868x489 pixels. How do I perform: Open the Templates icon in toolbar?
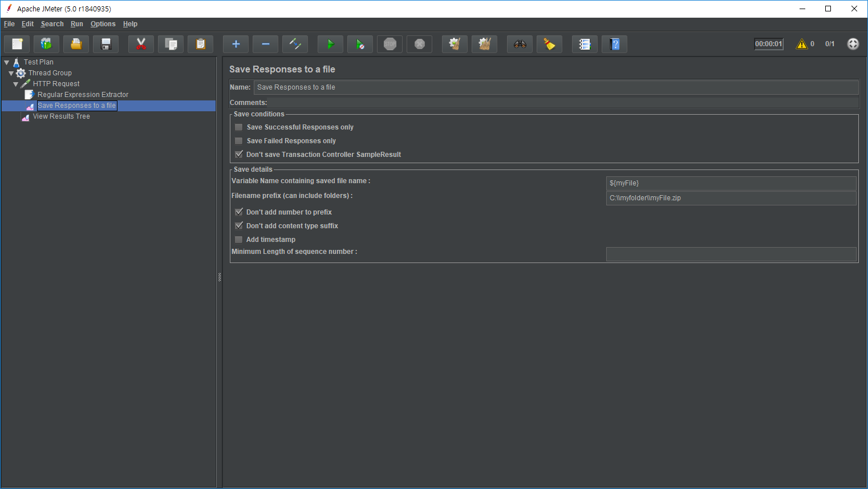[x=47, y=44]
